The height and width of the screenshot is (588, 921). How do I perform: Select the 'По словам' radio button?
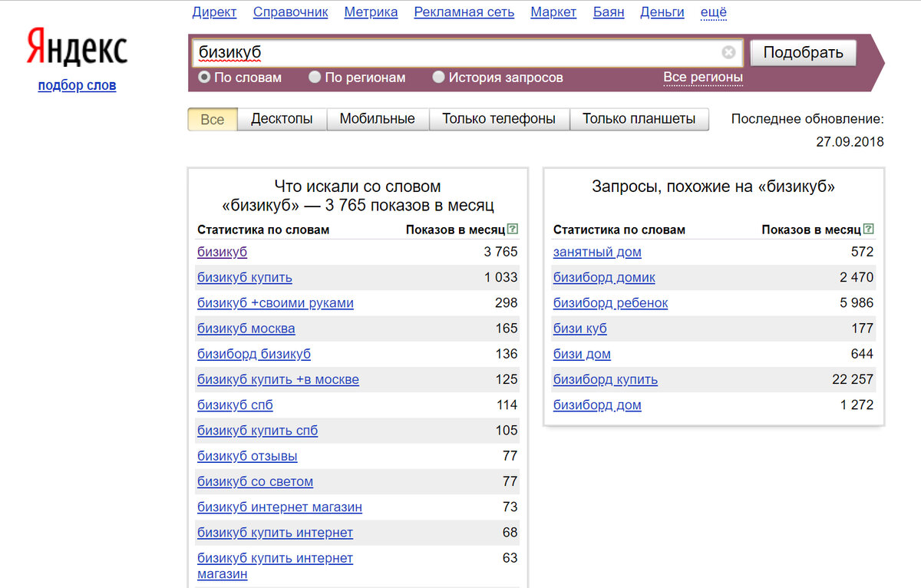204,77
